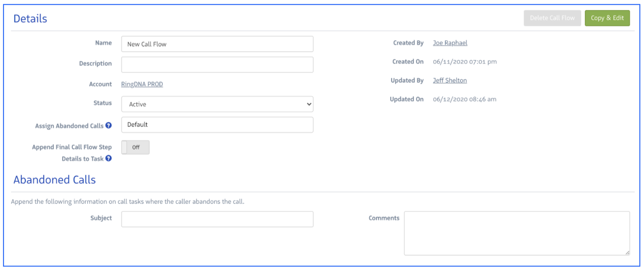
Task: Open the Joe Raphael creator link
Action: pyautogui.click(x=450, y=43)
